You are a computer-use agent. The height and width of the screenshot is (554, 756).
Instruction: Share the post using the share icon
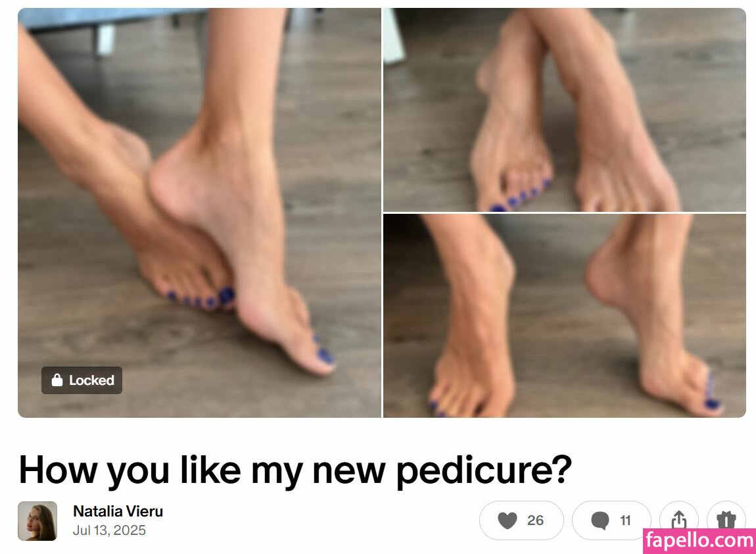pyautogui.click(x=678, y=520)
